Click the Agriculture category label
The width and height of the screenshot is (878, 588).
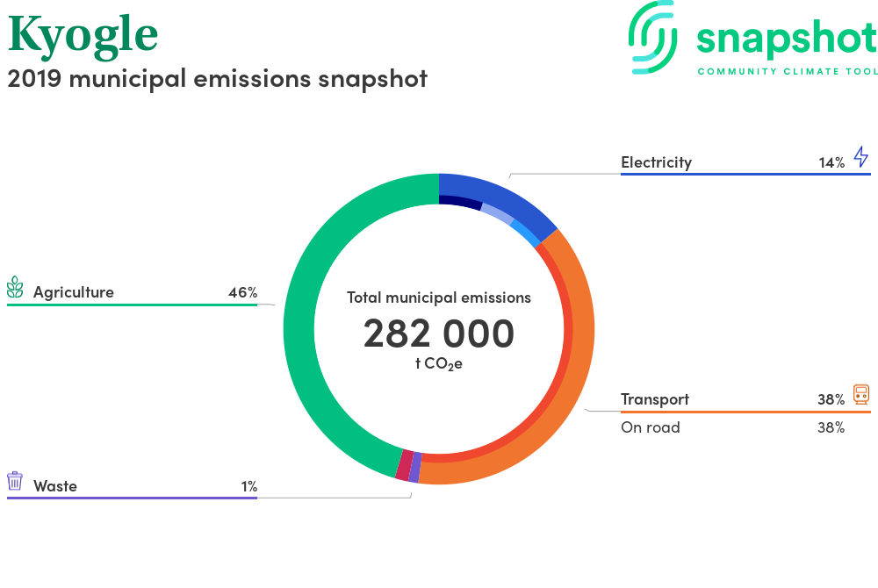click(x=74, y=292)
